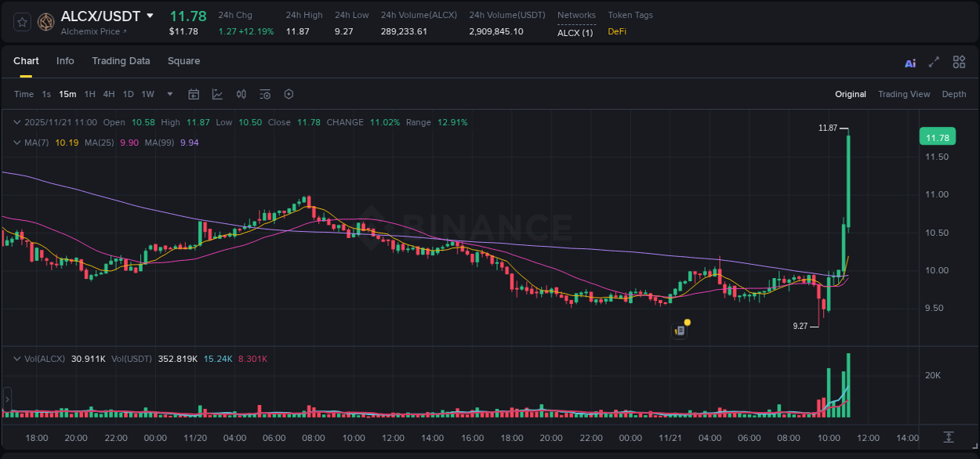Image resolution: width=980 pixels, height=459 pixels.
Task: Open the widgets grid icon top right
Action: [958, 62]
